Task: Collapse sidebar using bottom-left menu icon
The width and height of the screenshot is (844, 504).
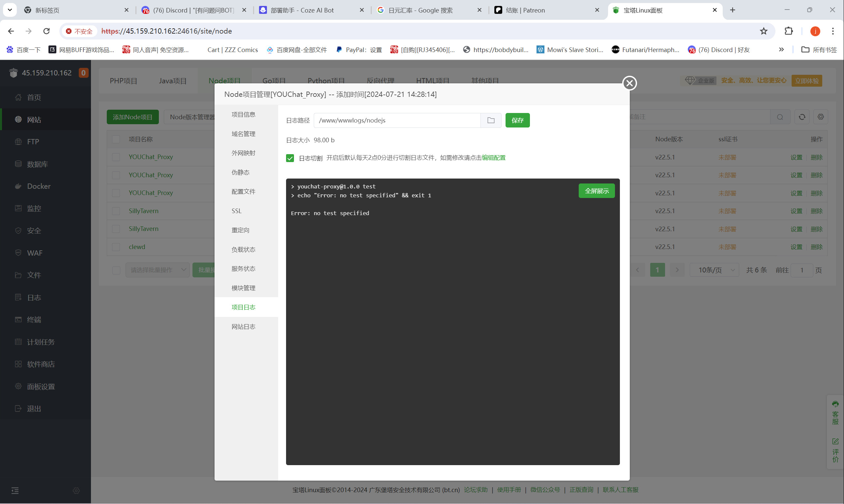Action: 15,490
